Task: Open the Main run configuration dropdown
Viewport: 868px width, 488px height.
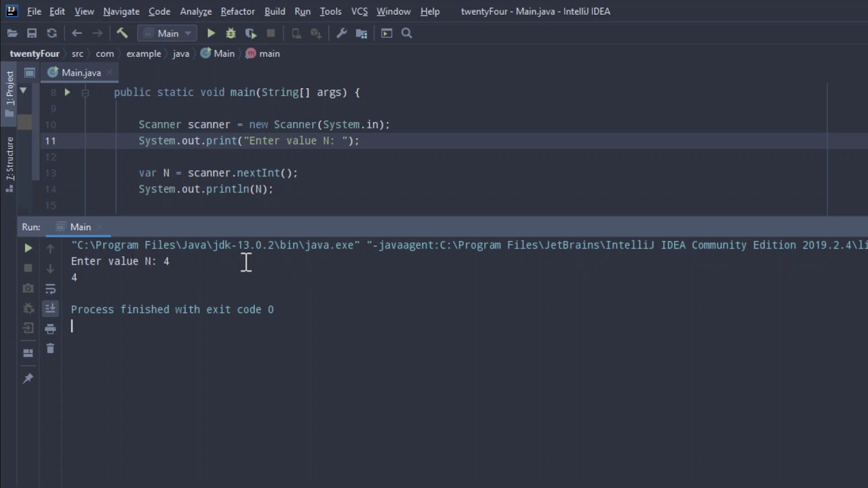Action: tap(167, 33)
